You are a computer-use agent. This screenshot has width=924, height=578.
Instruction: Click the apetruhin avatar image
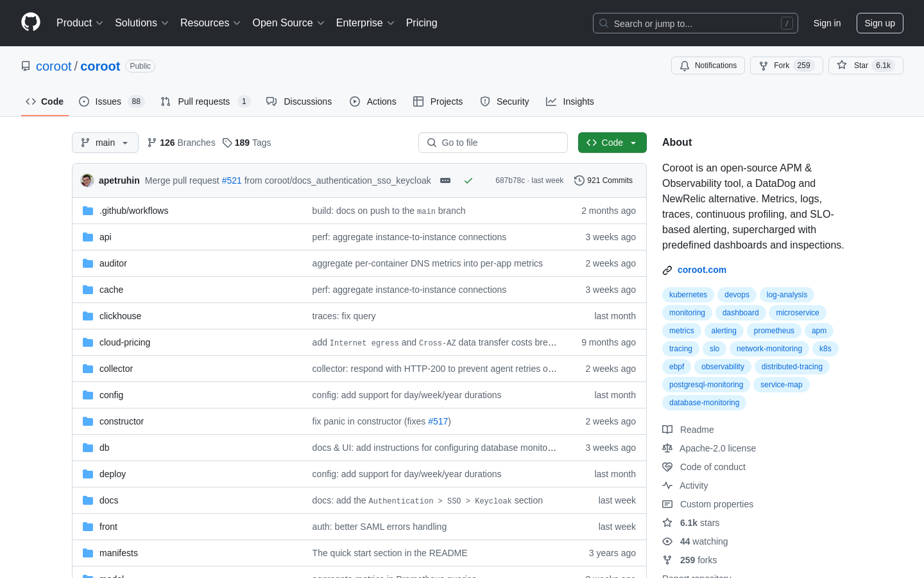tap(87, 180)
